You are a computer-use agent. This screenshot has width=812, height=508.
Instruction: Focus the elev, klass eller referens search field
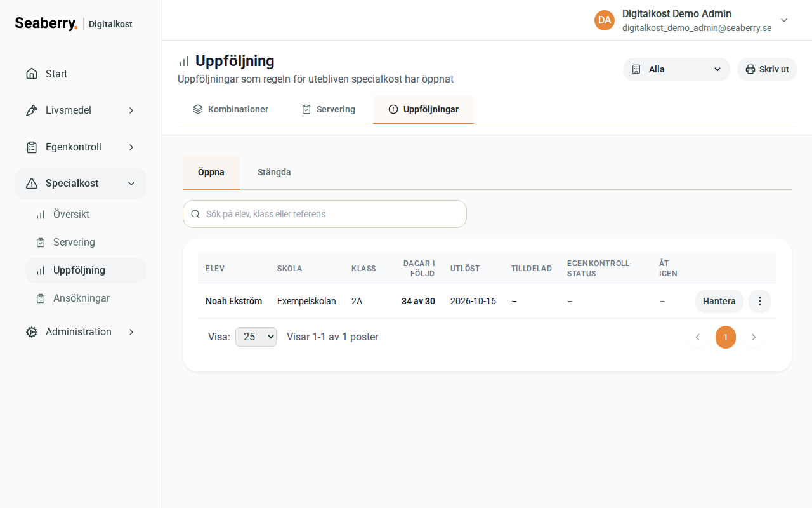click(325, 214)
